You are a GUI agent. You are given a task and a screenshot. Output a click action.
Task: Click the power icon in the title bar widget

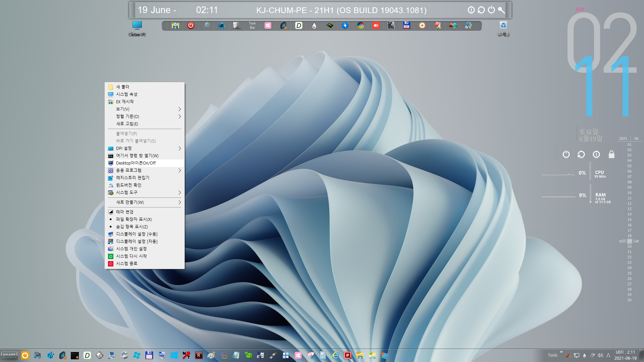[491, 10]
